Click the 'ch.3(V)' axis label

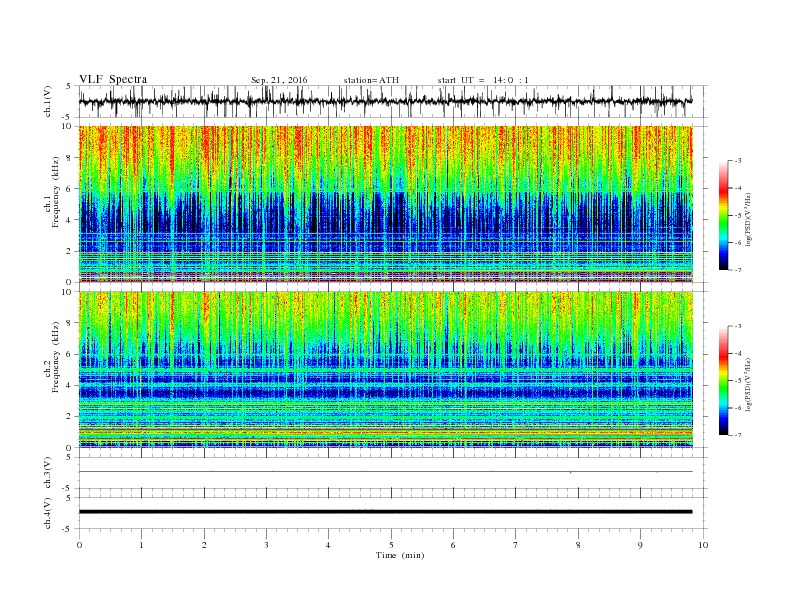(48, 473)
